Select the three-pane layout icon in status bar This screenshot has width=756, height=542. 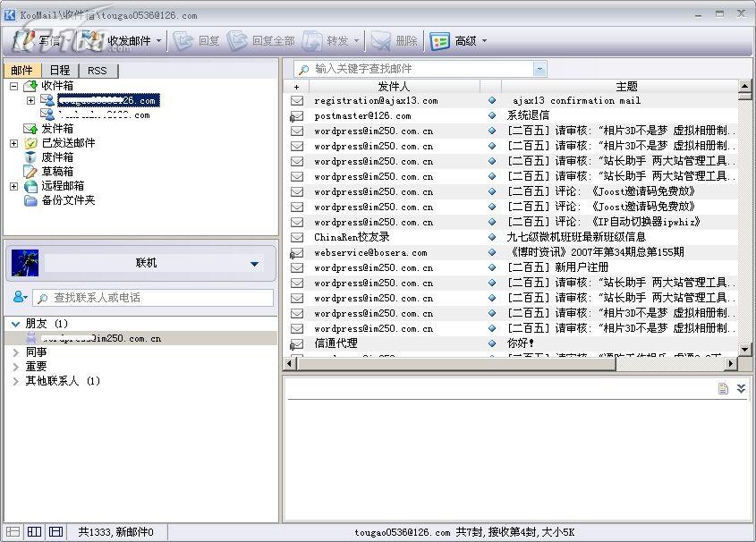[x=55, y=532]
